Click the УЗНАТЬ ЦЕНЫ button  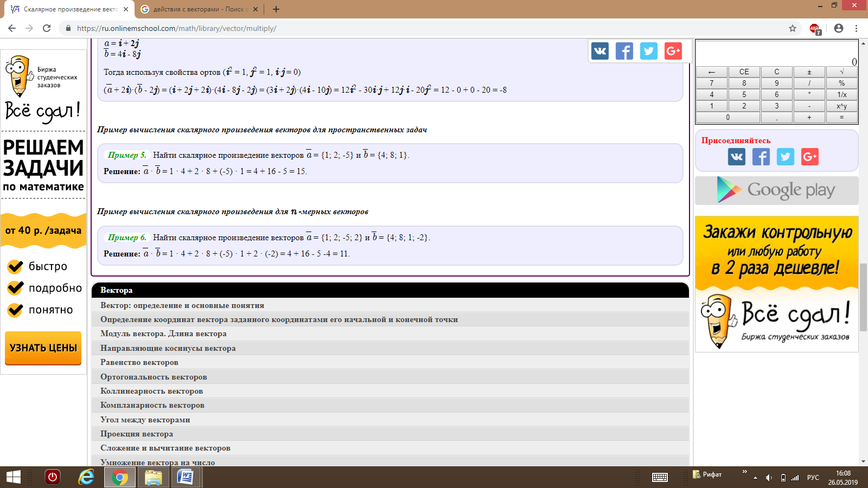[x=43, y=348]
